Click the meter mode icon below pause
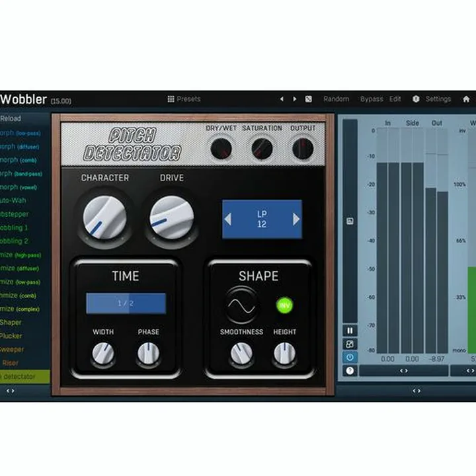The width and height of the screenshot is (476, 476). pos(350,344)
